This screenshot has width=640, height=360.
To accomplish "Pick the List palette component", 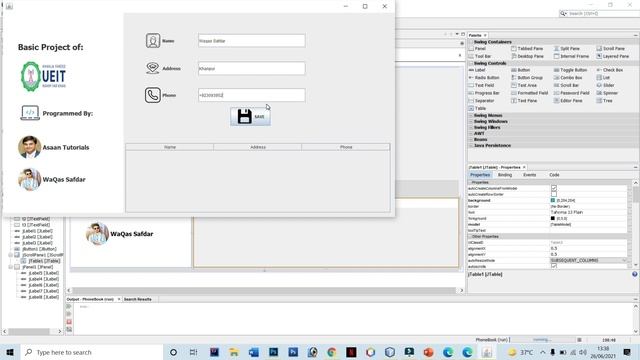I will pyautogui.click(x=603, y=78).
